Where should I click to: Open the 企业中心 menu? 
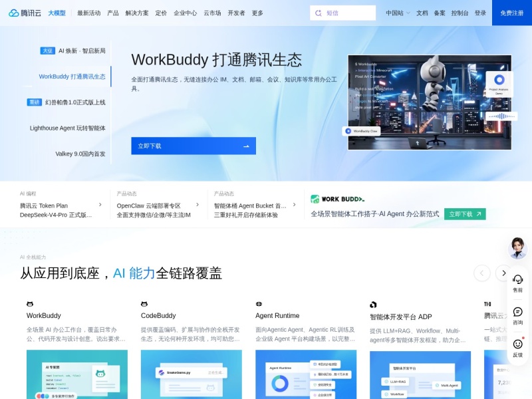pos(186,13)
